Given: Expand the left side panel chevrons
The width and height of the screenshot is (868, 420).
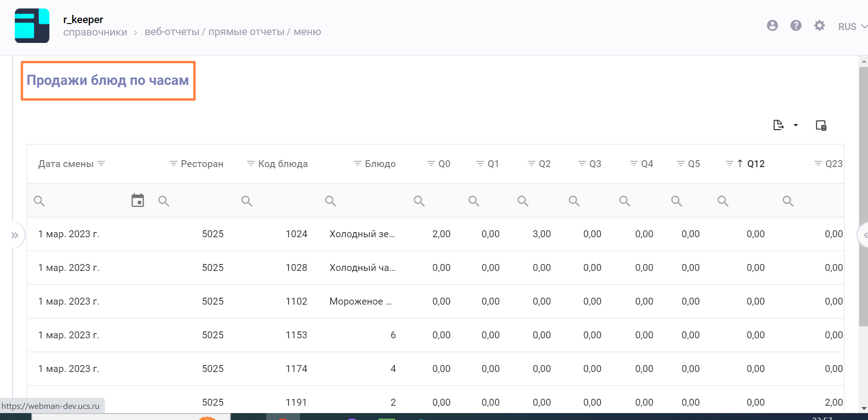Looking at the screenshot, I should click(x=15, y=235).
